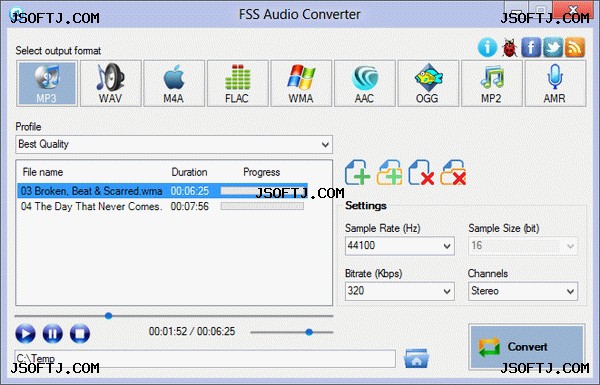Open the blue info icon
This screenshot has width=600, height=385.
click(488, 47)
